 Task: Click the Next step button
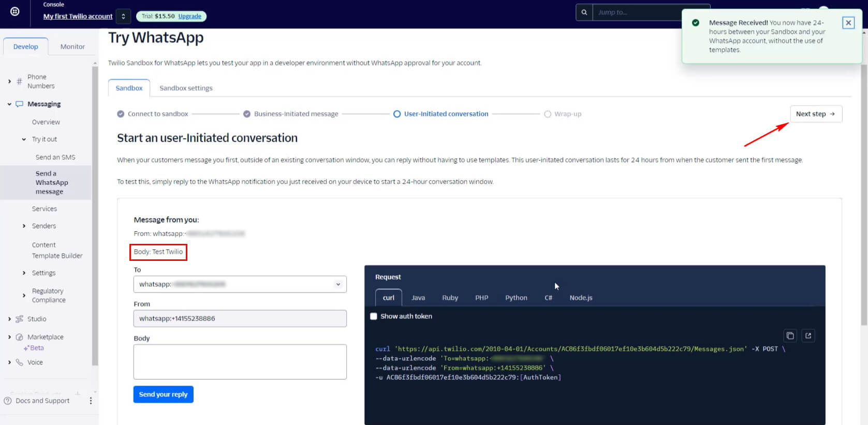click(x=816, y=114)
